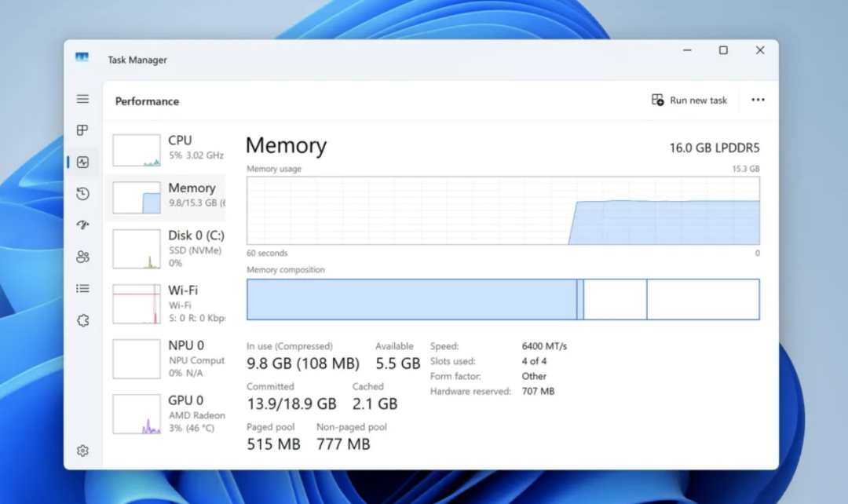This screenshot has width=848, height=504.
Task: Open the hamburger navigation menu
Action: tap(82, 99)
